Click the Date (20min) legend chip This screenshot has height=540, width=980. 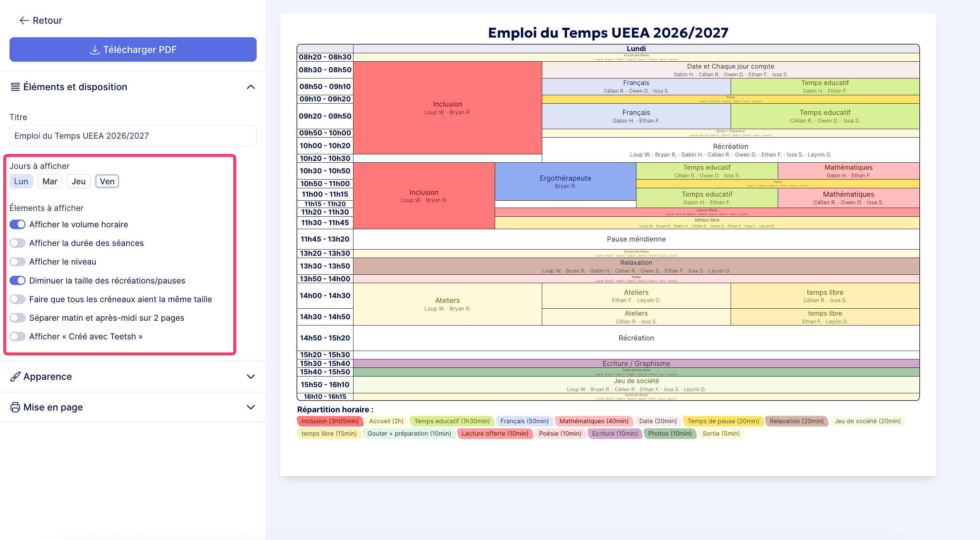tap(658, 421)
